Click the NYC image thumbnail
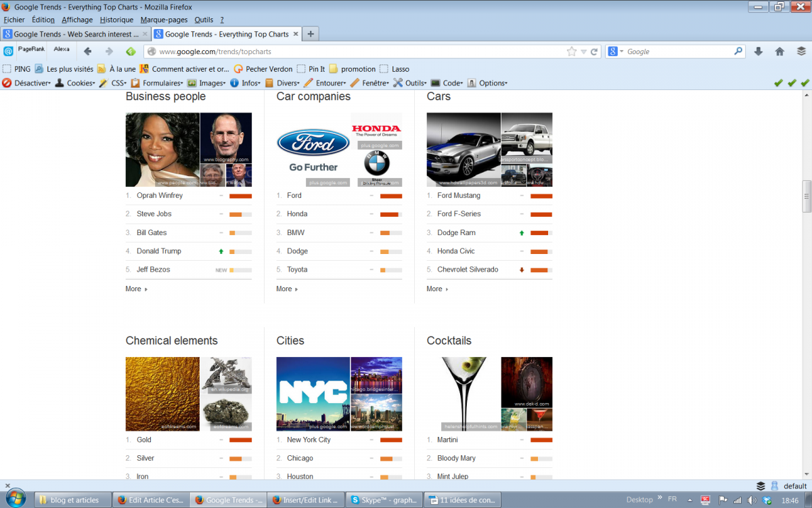812x508 pixels. 313,394
